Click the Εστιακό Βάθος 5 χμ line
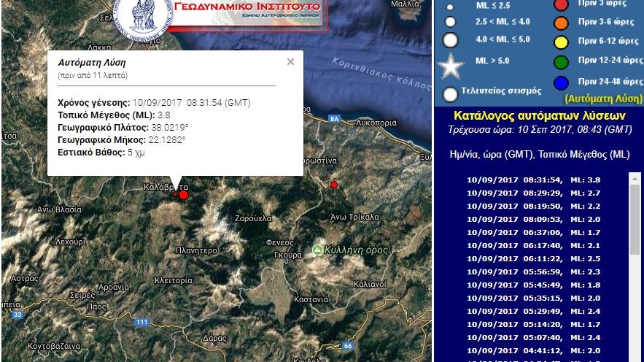Viewport: 644px width, 362px height. pyautogui.click(x=101, y=153)
